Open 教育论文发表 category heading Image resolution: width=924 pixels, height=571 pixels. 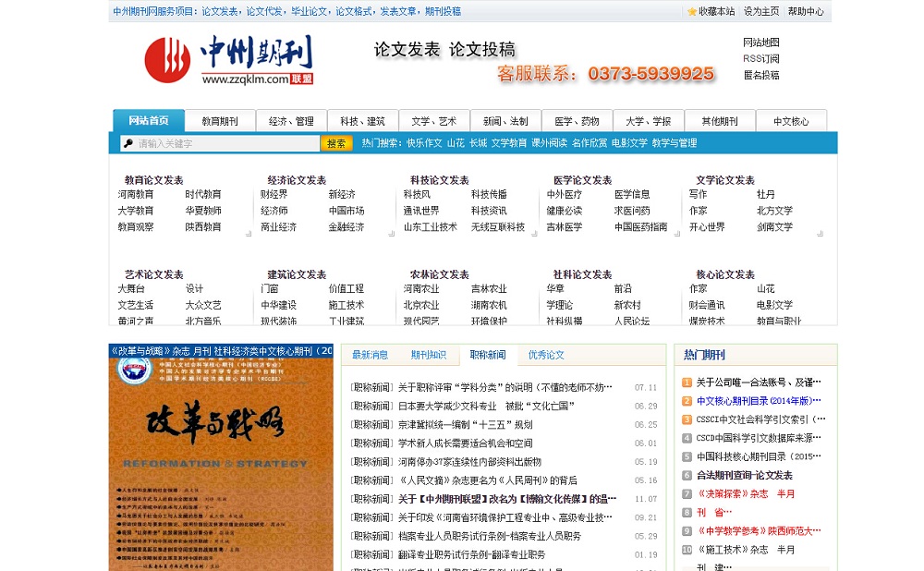pos(153,180)
